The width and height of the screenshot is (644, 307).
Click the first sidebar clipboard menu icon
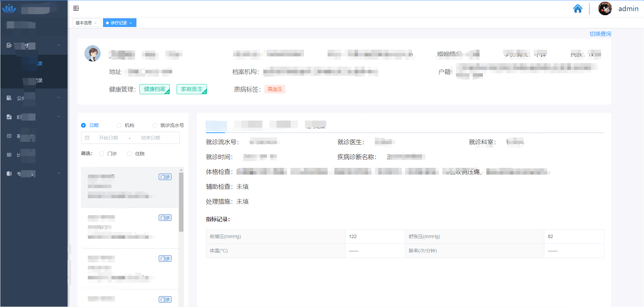click(x=9, y=45)
